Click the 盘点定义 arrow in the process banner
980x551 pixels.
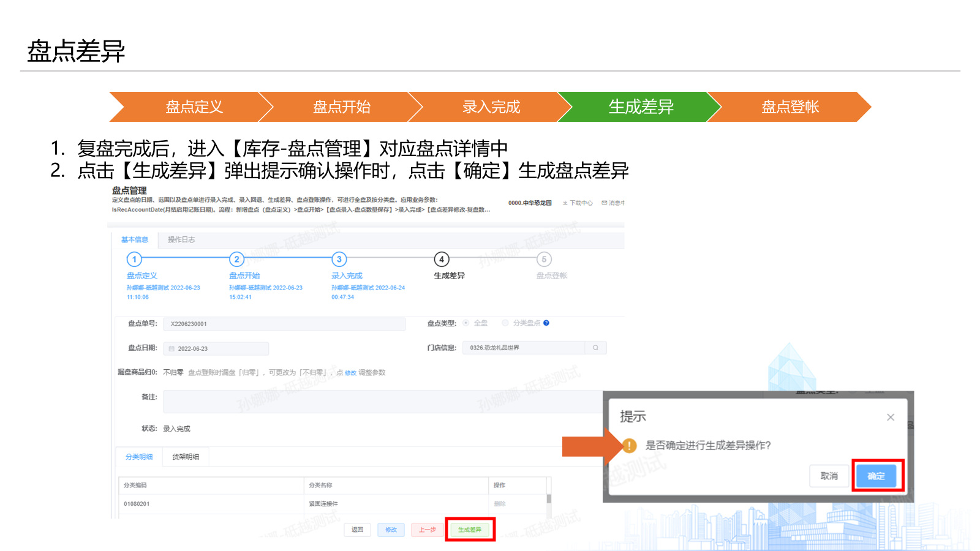point(191,107)
